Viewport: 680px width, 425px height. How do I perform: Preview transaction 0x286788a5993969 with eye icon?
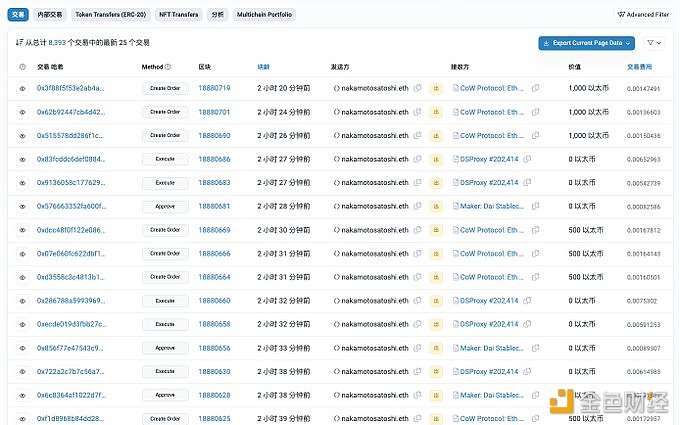point(23,301)
